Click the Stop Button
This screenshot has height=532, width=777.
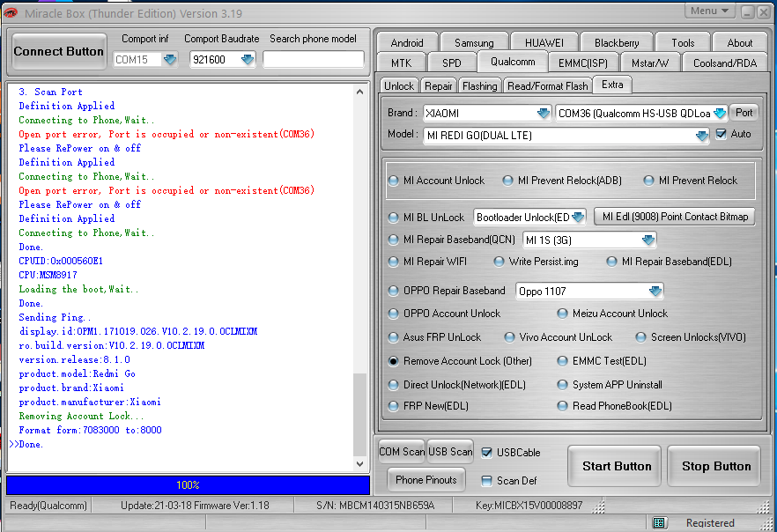click(x=715, y=466)
